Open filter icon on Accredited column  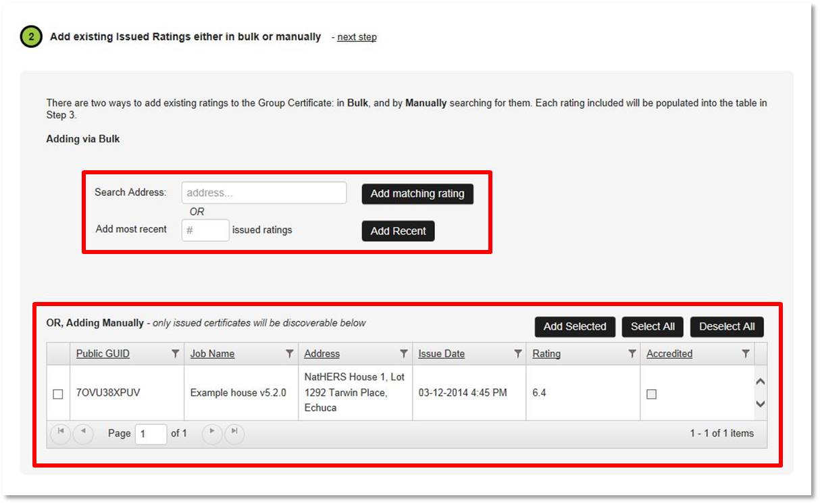(746, 354)
